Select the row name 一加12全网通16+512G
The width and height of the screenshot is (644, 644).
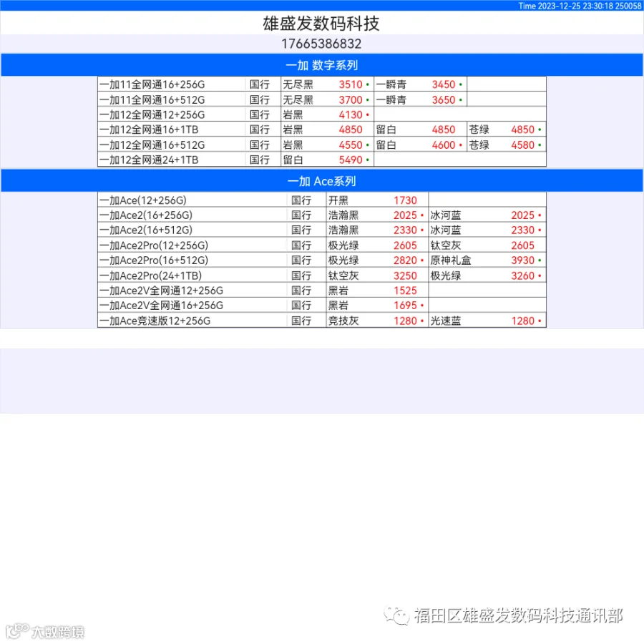(x=152, y=145)
